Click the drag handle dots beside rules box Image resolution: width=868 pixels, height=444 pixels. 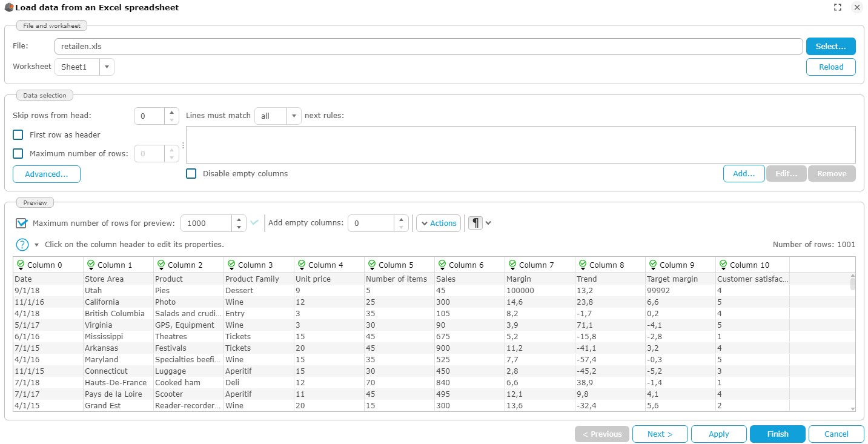click(x=183, y=145)
